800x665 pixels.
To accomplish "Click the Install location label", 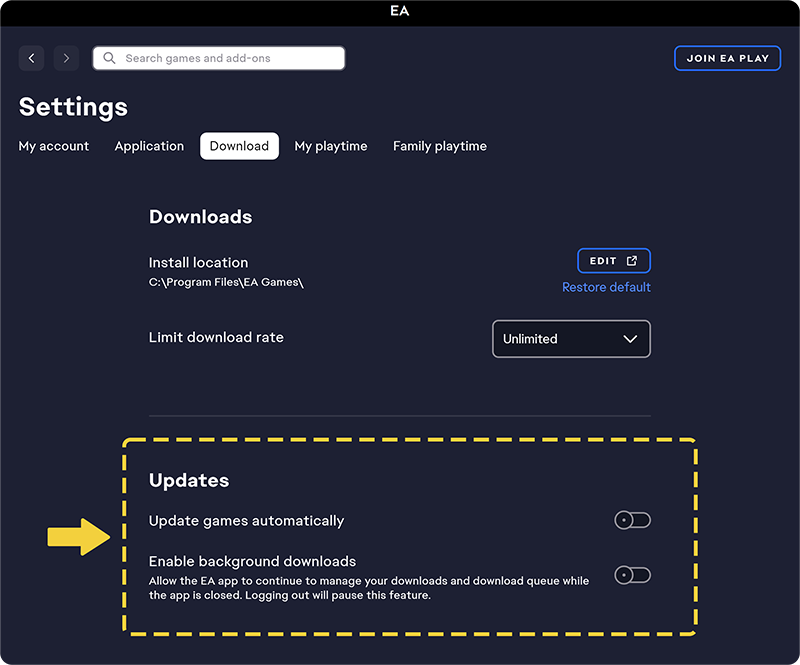I will coord(198,262).
